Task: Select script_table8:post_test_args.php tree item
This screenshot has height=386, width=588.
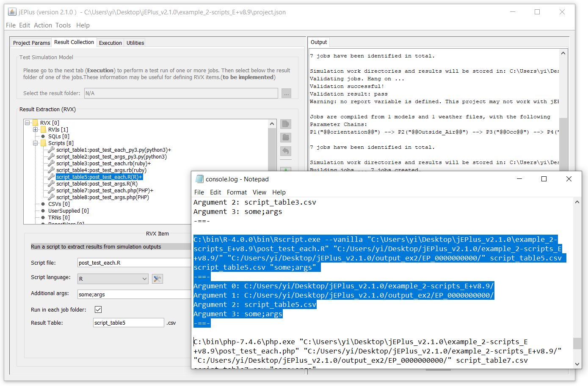Action: (x=102, y=197)
